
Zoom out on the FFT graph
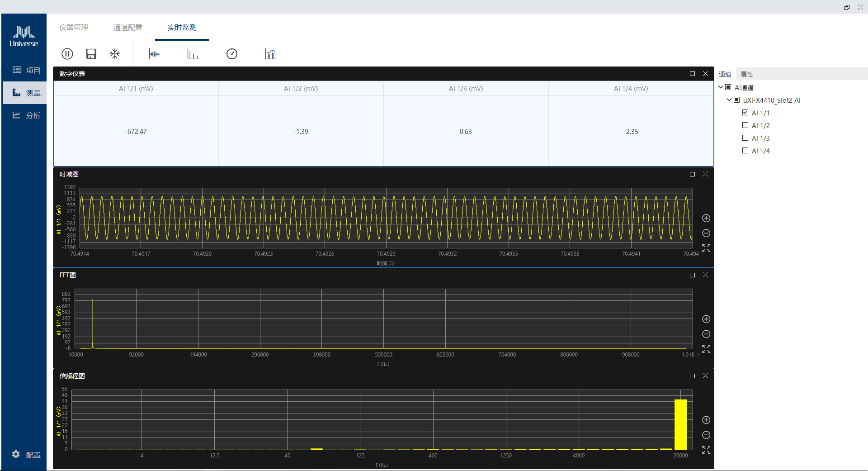[x=706, y=334]
